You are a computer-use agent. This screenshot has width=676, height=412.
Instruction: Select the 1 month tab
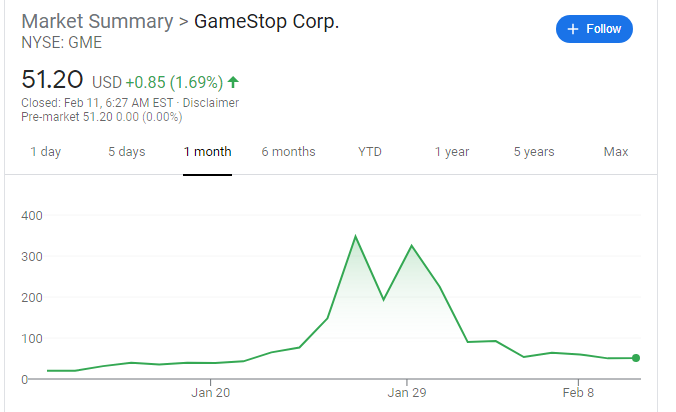207,152
